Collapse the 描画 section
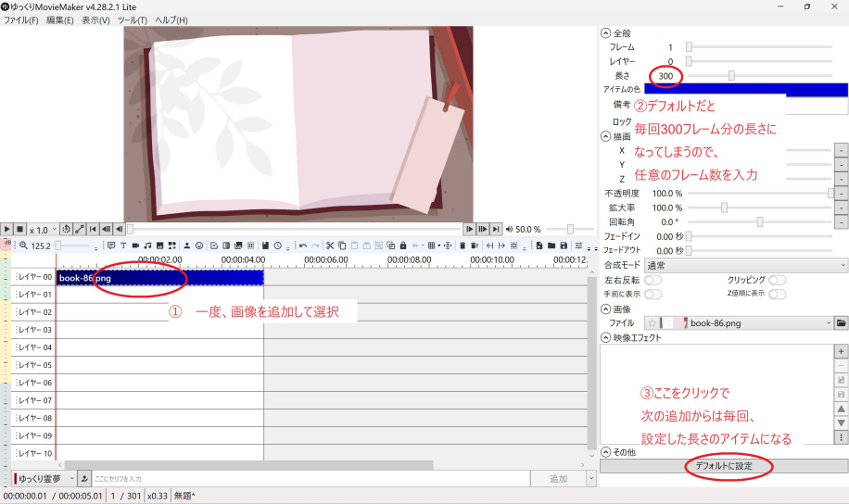Image resolution: width=849 pixels, height=504 pixels. click(x=606, y=136)
